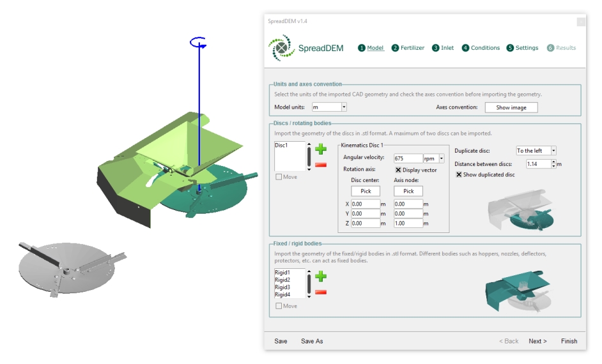Viewport: 602px width, 364px height.
Task: Click the Angular velocity input field
Action: coord(408,158)
